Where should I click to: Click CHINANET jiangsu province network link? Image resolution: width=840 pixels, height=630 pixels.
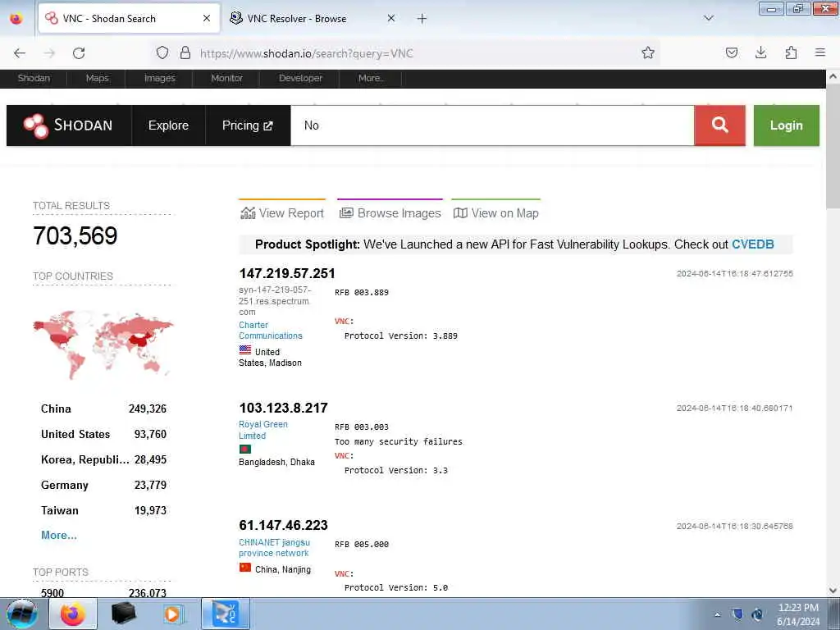pyautogui.click(x=274, y=547)
